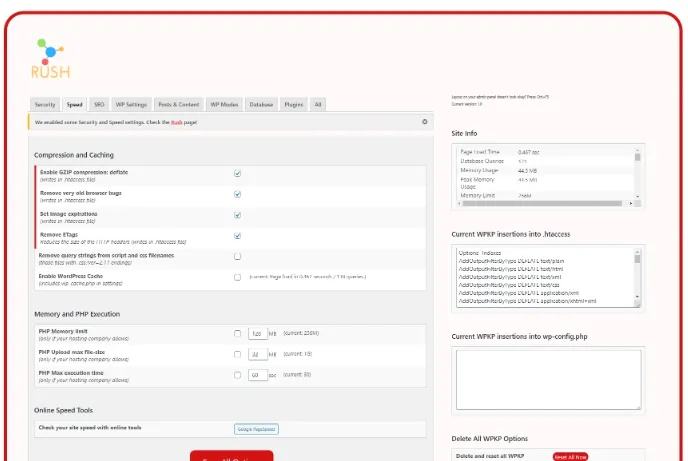Open the Plugins tab
The width and height of the screenshot is (688, 461).
(x=293, y=104)
